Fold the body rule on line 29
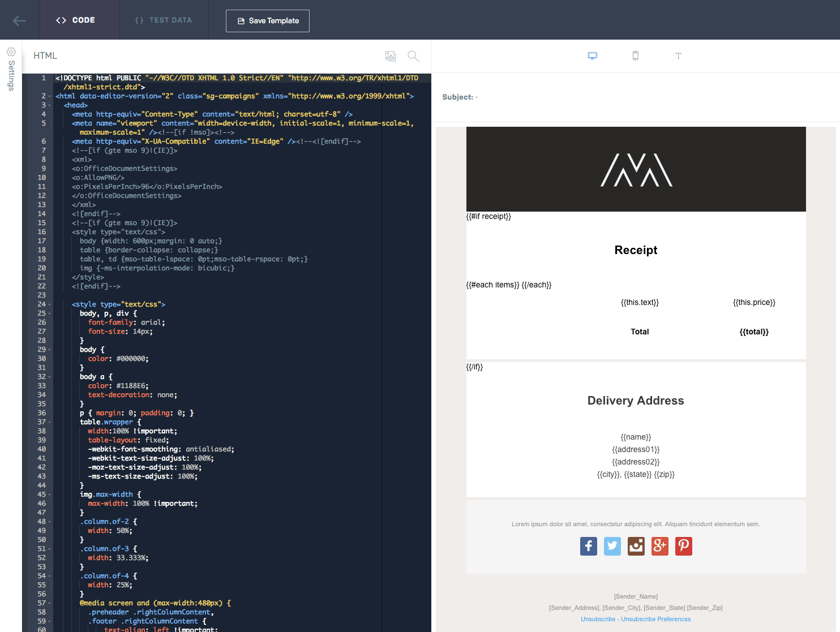This screenshot has height=632, width=840. coord(50,350)
